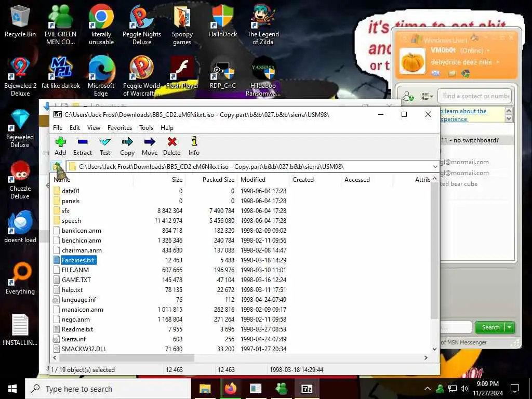The height and width of the screenshot is (399, 532).
Task: Show hidden system tray icons
Action: (428, 389)
